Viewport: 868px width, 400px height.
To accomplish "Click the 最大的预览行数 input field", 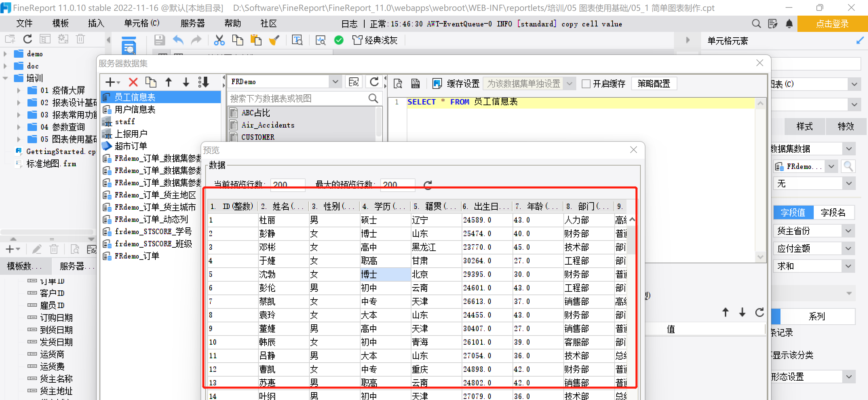I will click(x=398, y=184).
